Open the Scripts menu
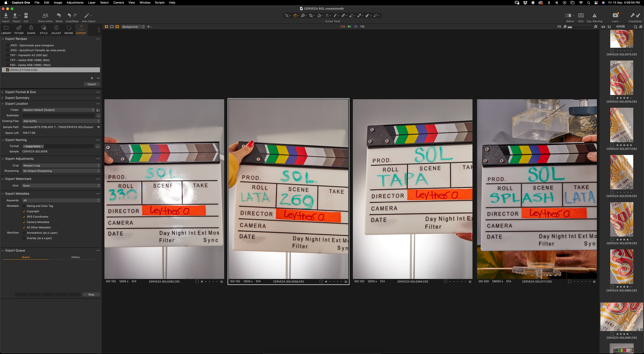 159,3
